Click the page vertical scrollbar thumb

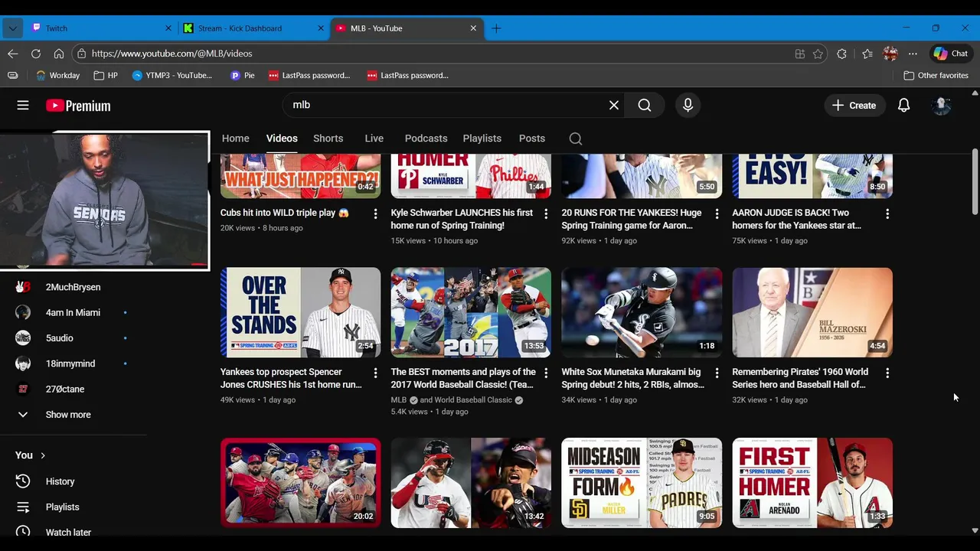(975, 182)
